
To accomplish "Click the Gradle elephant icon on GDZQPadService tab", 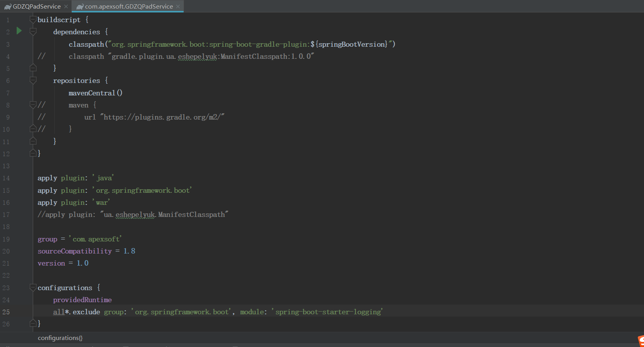I will (x=8, y=7).
